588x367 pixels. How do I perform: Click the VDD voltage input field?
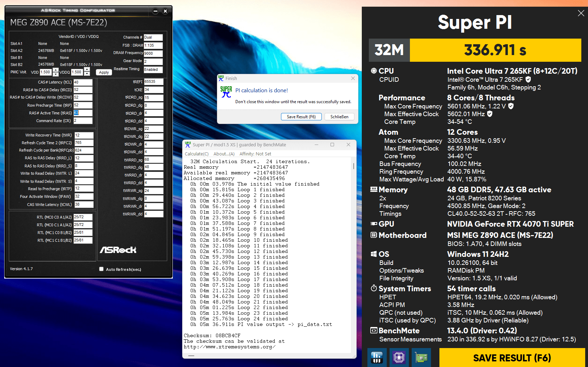46,72
